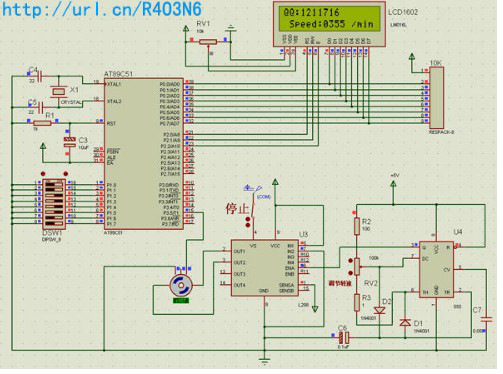Click the C6 capacitor component
The image size is (503, 374).
tap(344, 338)
